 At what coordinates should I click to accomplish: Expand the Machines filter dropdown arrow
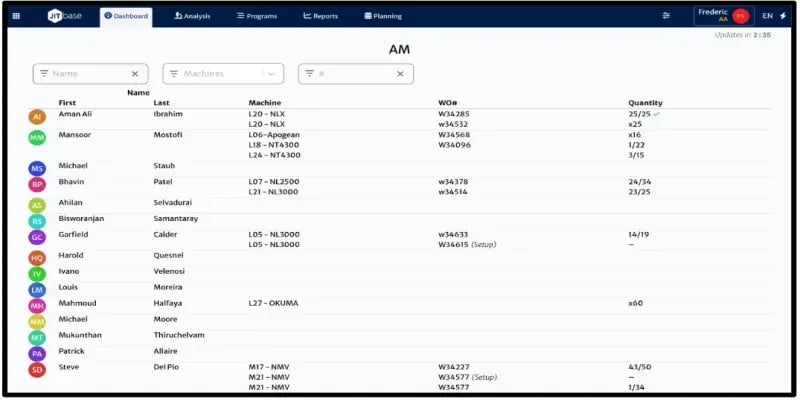click(271, 74)
